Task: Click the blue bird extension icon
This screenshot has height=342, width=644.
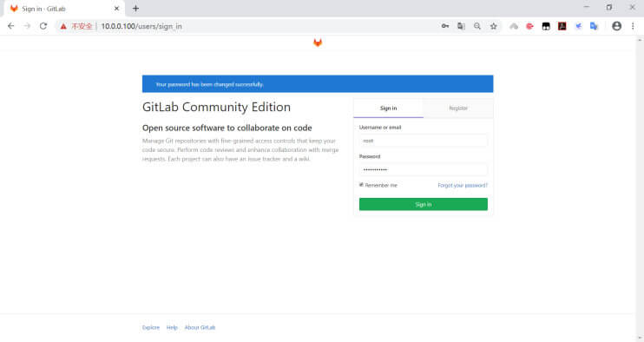Action: tap(578, 26)
